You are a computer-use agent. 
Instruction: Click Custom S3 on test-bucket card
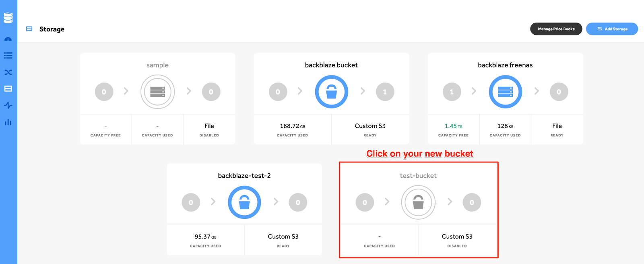coord(457,237)
